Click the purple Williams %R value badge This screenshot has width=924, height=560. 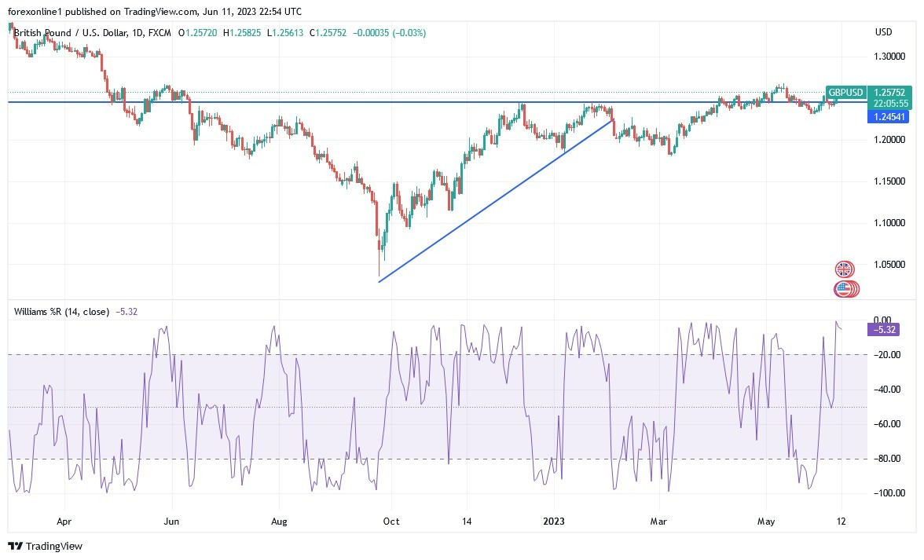pos(882,330)
